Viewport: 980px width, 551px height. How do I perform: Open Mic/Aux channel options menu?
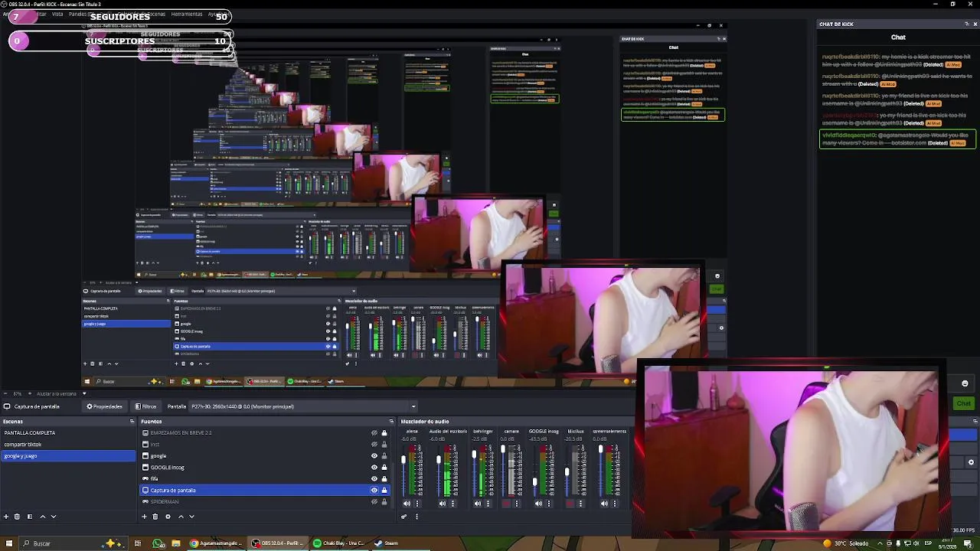coord(581,504)
